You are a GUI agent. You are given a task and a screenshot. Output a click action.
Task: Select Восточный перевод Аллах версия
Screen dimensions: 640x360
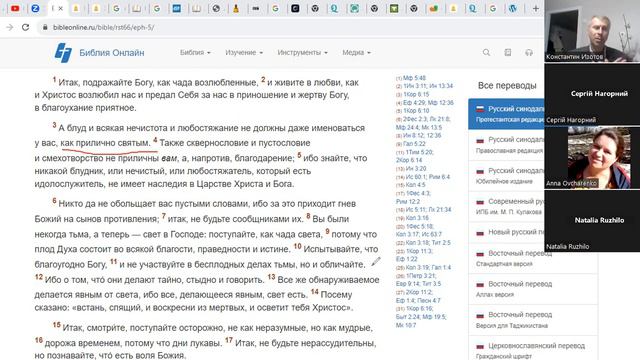coord(533,289)
